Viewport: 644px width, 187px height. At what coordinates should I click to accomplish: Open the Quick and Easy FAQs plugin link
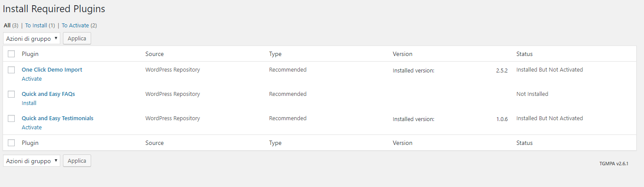[48, 94]
